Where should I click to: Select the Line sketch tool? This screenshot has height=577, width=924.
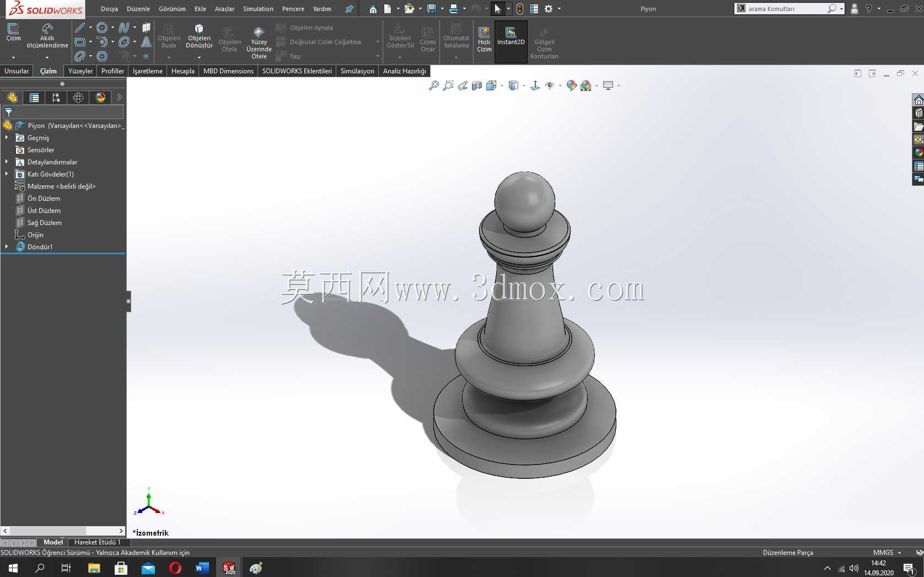(80, 28)
